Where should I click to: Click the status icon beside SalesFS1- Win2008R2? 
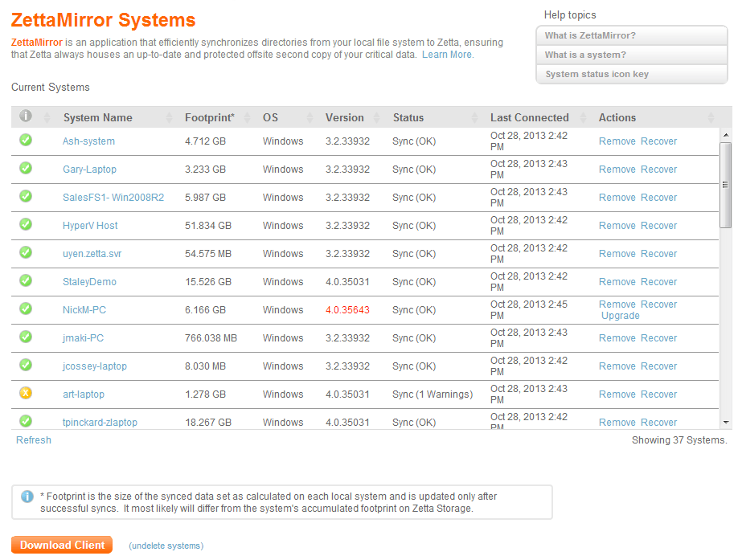tap(26, 196)
